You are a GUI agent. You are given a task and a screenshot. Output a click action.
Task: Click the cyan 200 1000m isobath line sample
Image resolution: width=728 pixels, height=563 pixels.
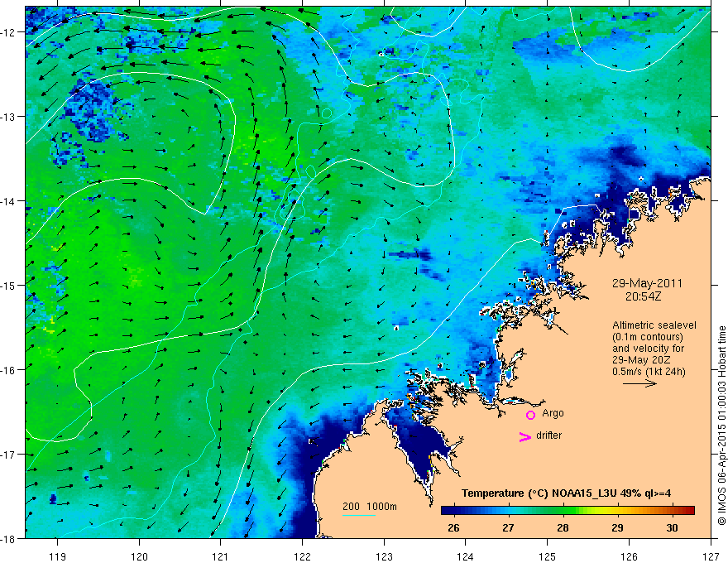pyautogui.click(x=358, y=515)
